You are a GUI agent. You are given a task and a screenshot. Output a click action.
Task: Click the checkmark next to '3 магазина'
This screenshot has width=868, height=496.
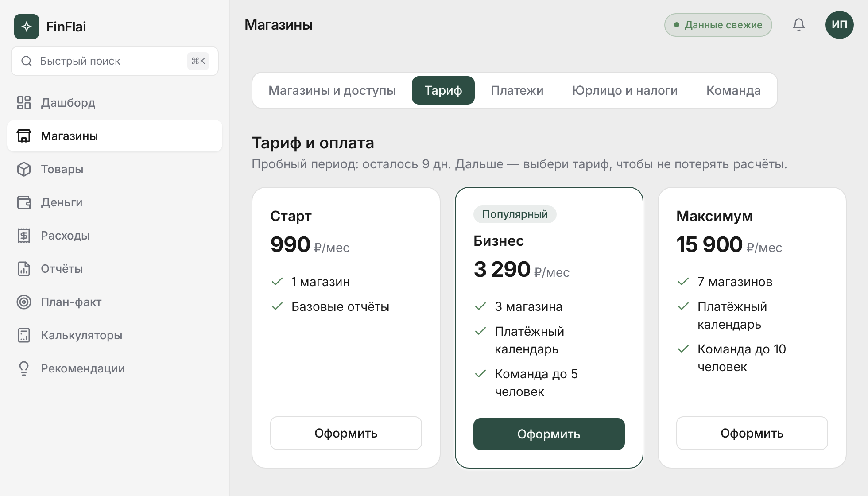[x=480, y=306]
